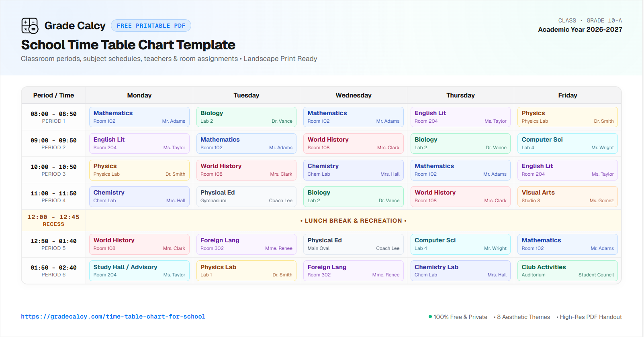Image resolution: width=644 pixels, height=337 pixels.
Task: Select the Academic Year 2026-2027 text
Action: tap(580, 30)
